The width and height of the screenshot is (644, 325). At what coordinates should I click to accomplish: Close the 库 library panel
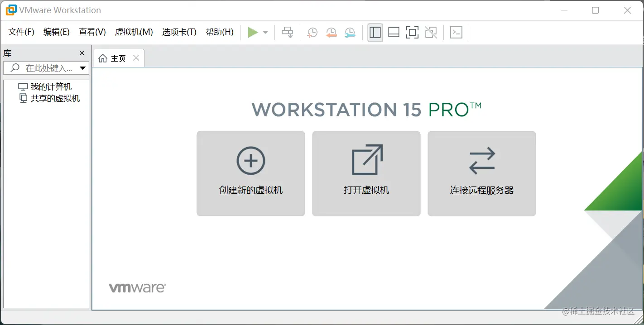tap(82, 53)
